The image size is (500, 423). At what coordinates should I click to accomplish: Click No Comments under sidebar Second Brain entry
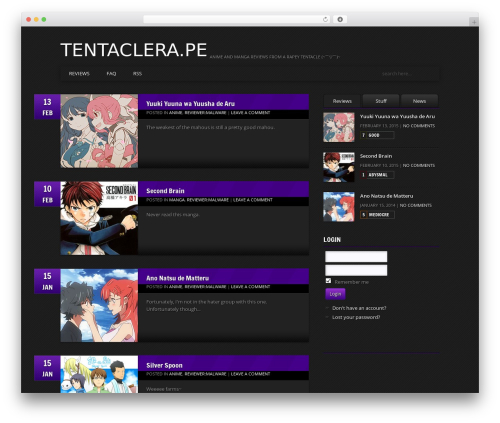coord(419,165)
